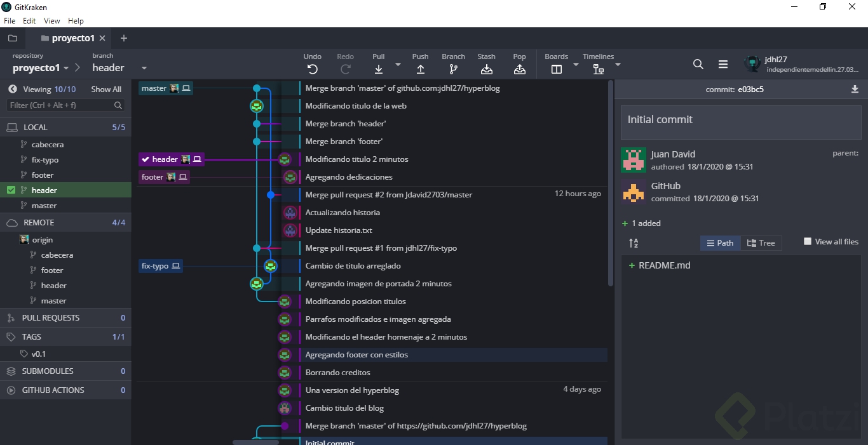
Task: Select README.md in the file list
Action: pos(664,265)
